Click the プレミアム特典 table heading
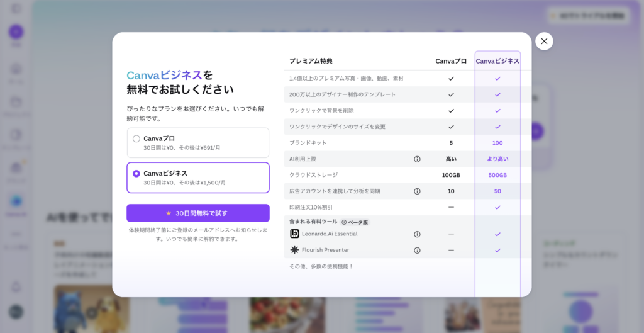This screenshot has width=644, height=333. tap(311, 61)
